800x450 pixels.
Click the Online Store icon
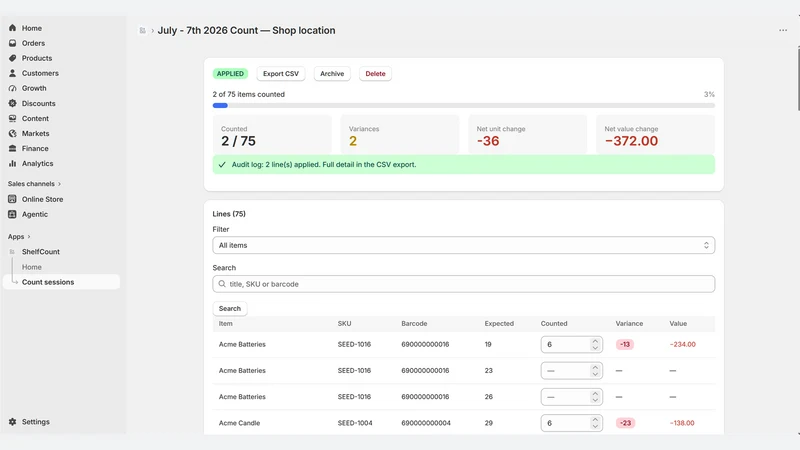pos(12,199)
